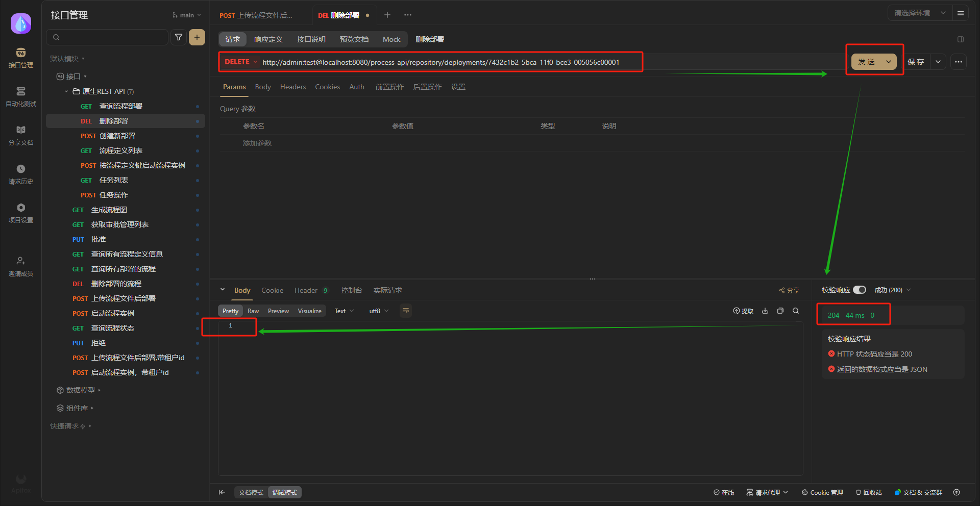Switch to the Headers request tab
Screen dimensions: 980x506
pyautogui.click(x=293, y=87)
